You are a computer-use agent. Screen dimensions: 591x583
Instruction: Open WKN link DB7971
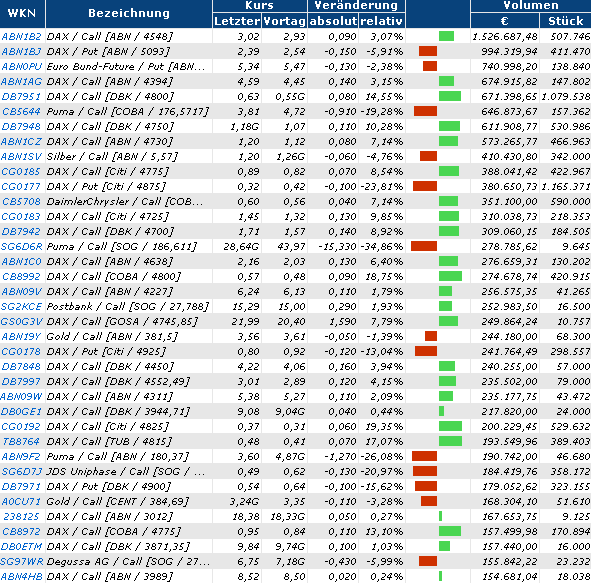tap(21, 487)
